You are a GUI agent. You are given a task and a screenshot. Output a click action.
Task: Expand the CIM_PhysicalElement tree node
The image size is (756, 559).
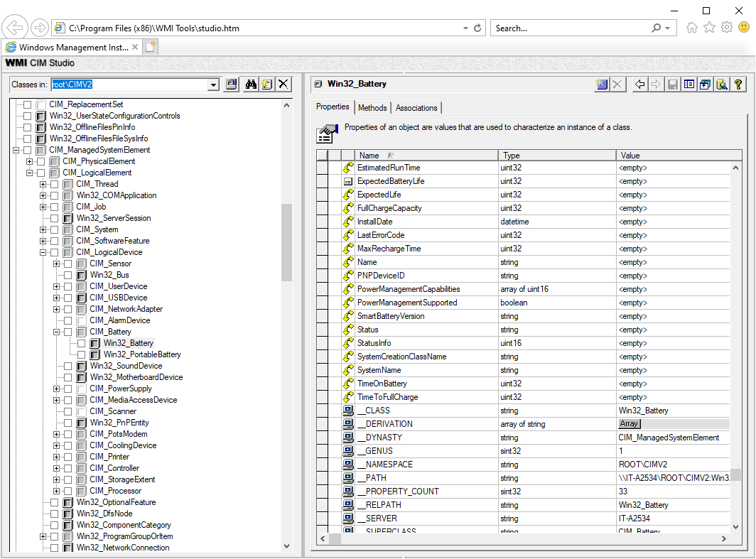coord(29,161)
